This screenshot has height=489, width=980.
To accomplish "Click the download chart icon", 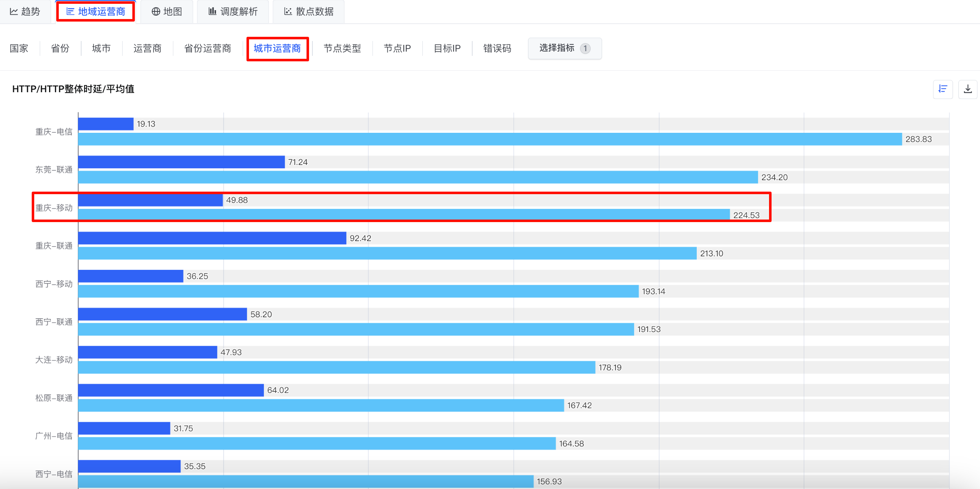I will pyautogui.click(x=968, y=89).
